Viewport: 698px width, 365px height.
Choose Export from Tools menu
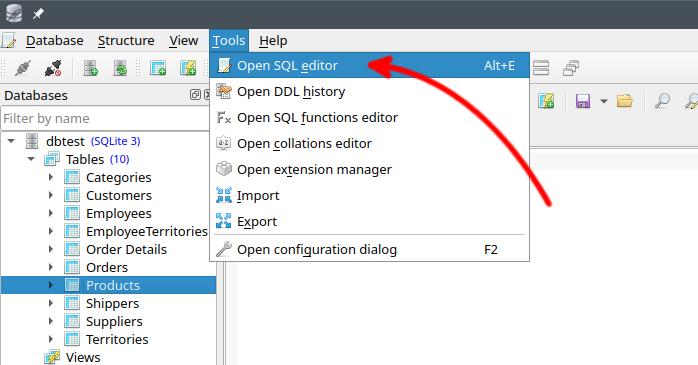click(x=369, y=221)
